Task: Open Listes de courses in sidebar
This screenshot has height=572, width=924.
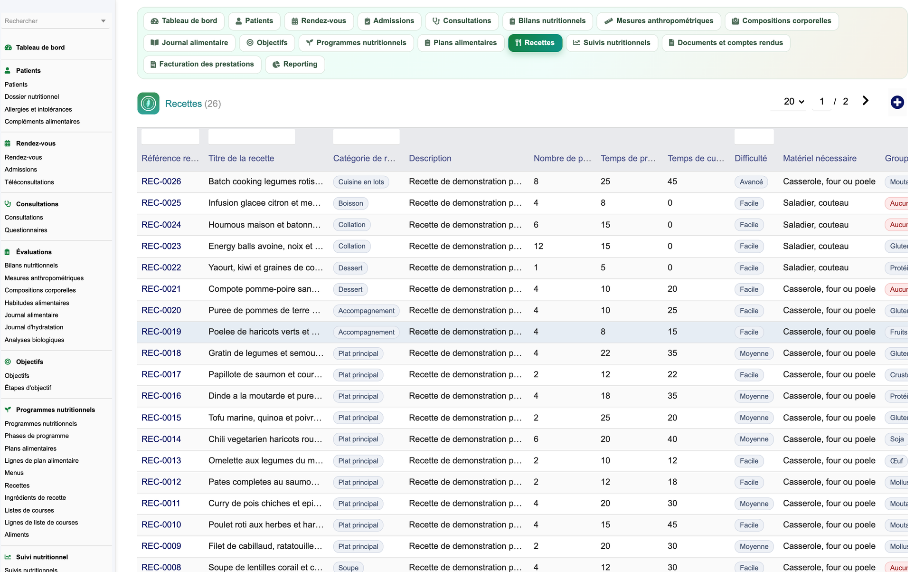Action: pos(29,510)
